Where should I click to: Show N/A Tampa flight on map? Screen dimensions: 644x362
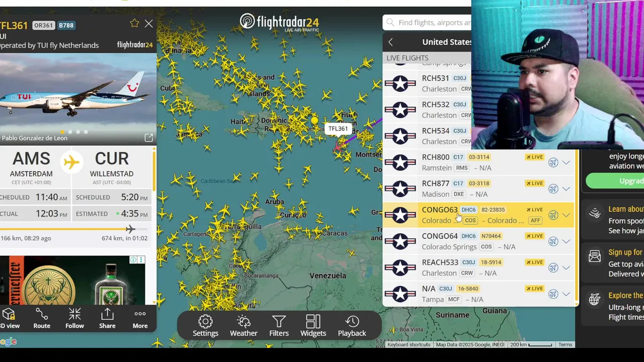pyautogui.click(x=553, y=294)
